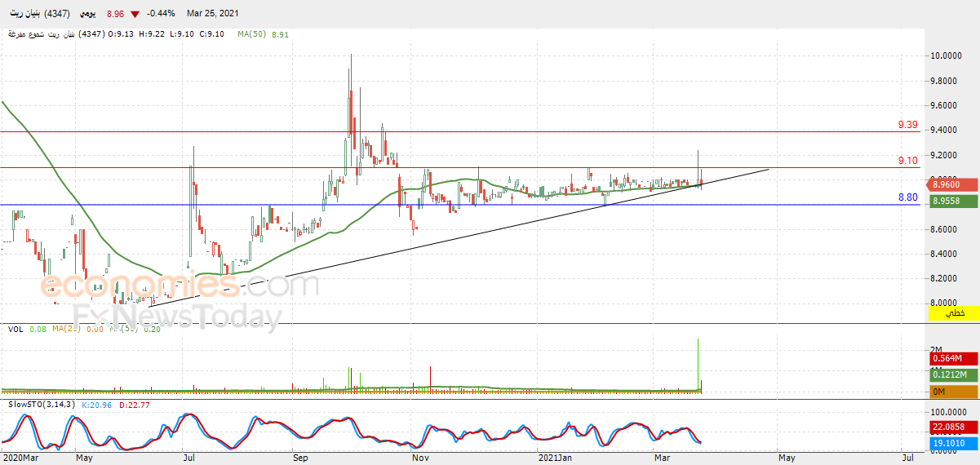Click the first 'May' time axis label after 2020Mar
Image resolution: width=980 pixels, height=465 pixels.
point(86,458)
